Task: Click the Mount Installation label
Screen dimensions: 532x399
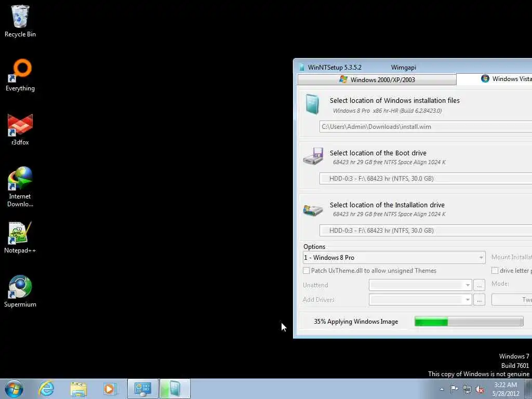Action: tap(512, 257)
